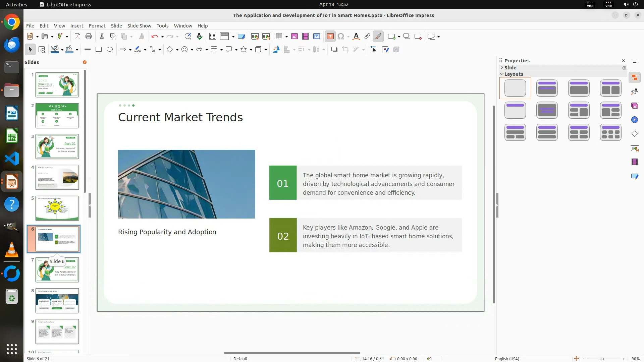This screenshot has height=362, width=644.
Task: Toggle the Shadow button
Action: tap(334, 50)
